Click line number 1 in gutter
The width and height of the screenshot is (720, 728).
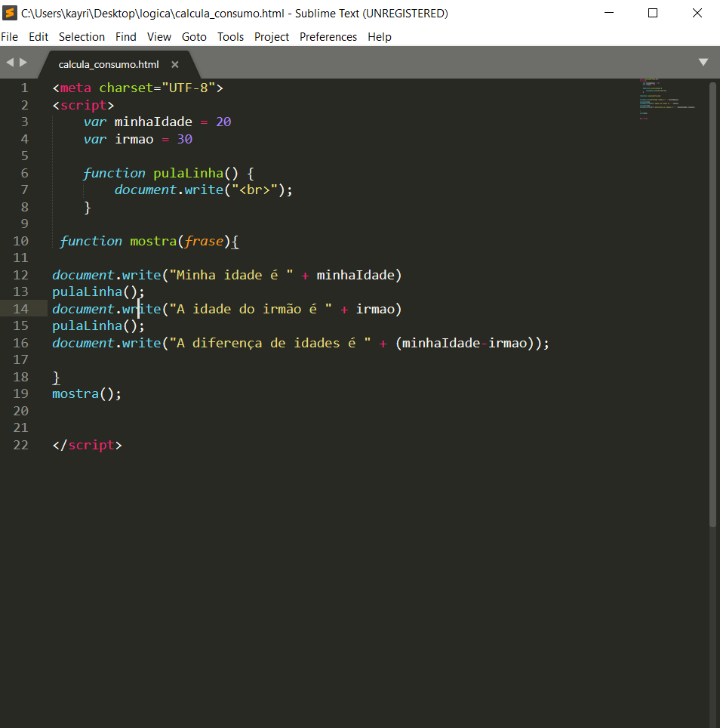coord(25,88)
